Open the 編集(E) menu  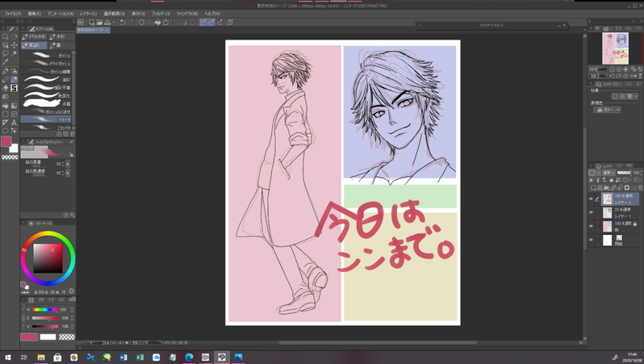[34, 14]
